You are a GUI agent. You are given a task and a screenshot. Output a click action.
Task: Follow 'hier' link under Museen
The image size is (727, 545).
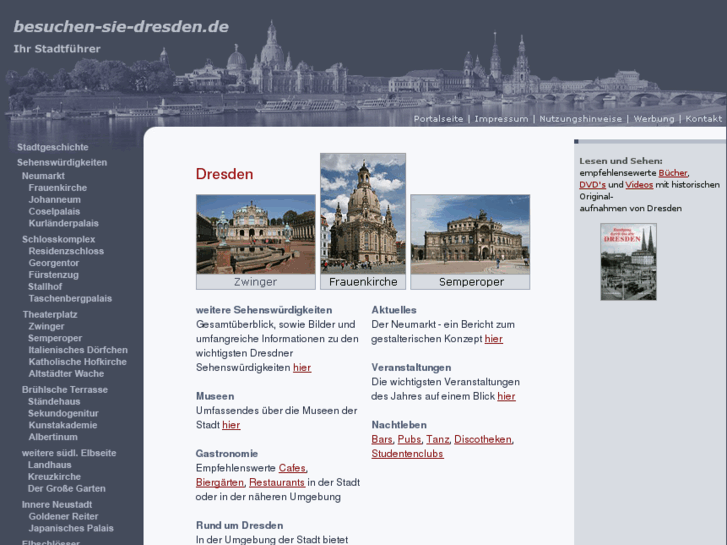click(231, 425)
